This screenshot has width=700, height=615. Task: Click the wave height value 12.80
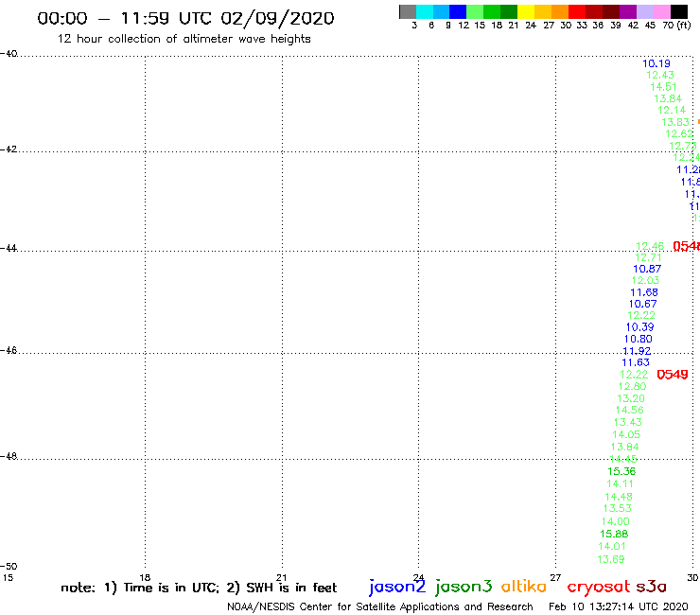point(633,387)
